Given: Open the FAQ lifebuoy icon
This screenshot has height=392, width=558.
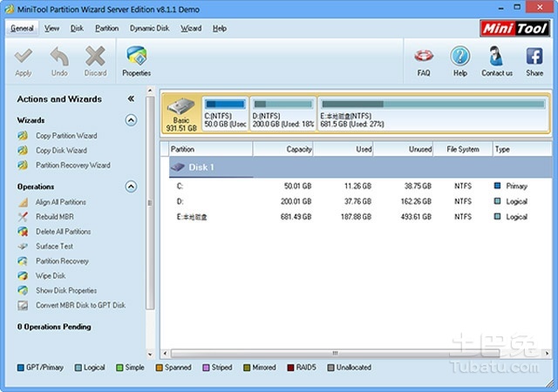Looking at the screenshot, I should click(x=424, y=57).
